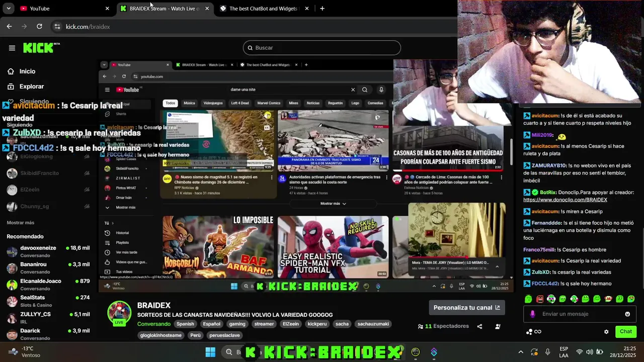Open the ESP LAA language switcher
The image size is (644, 362).
(x=564, y=352)
